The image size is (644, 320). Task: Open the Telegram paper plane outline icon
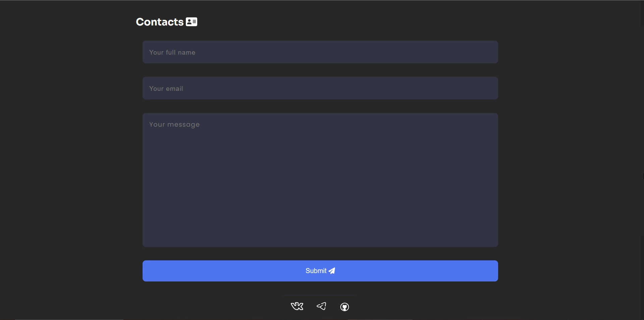[321, 306]
